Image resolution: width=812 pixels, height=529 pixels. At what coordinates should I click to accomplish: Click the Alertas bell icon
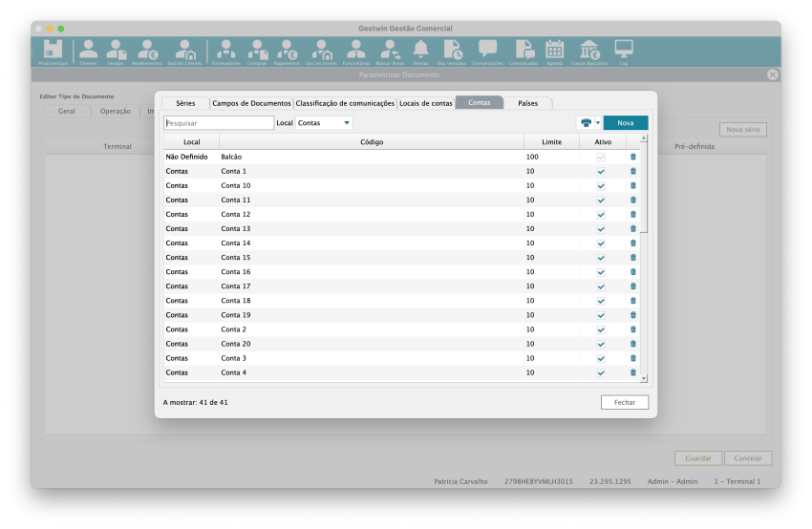click(420, 52)
